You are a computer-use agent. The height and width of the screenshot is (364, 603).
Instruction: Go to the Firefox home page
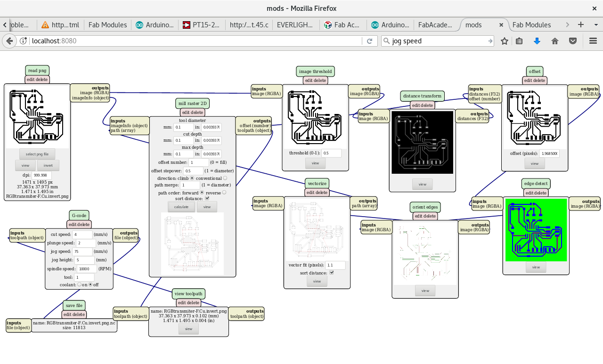click(555, 41)
